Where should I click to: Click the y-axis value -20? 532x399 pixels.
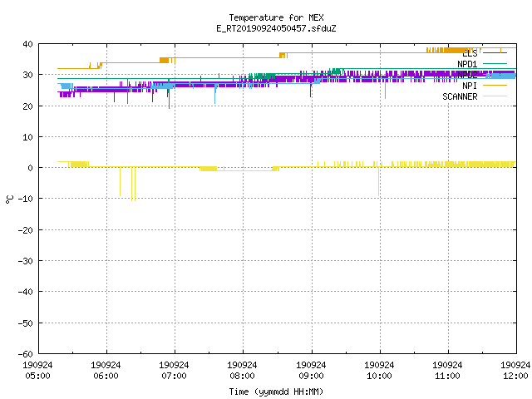tap(26, 230)
